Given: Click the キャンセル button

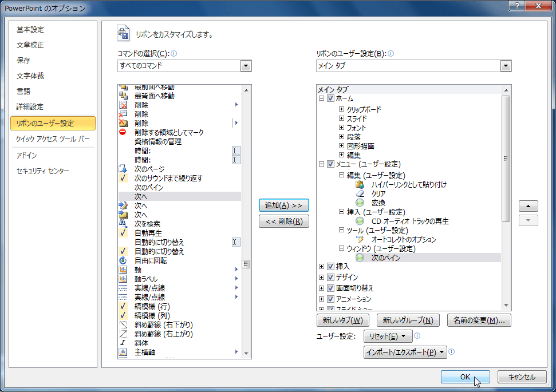Looking at the screenshot, I should coord(522,377).
